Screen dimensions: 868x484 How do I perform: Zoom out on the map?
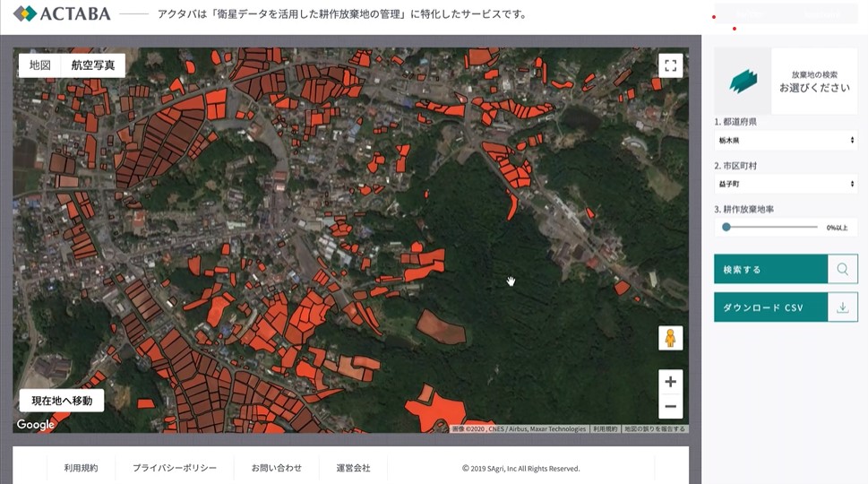[x=670, y=407]
